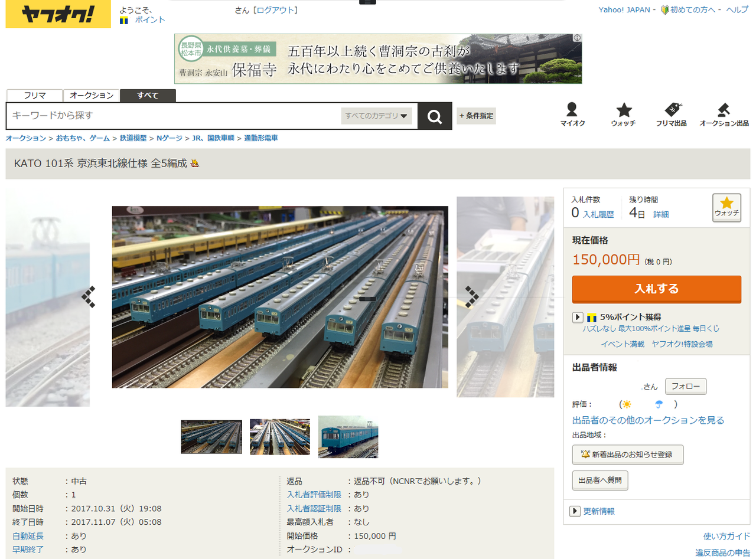Focus the キーワードから探す search field
The image size is (756, 559).
[174, 116]
